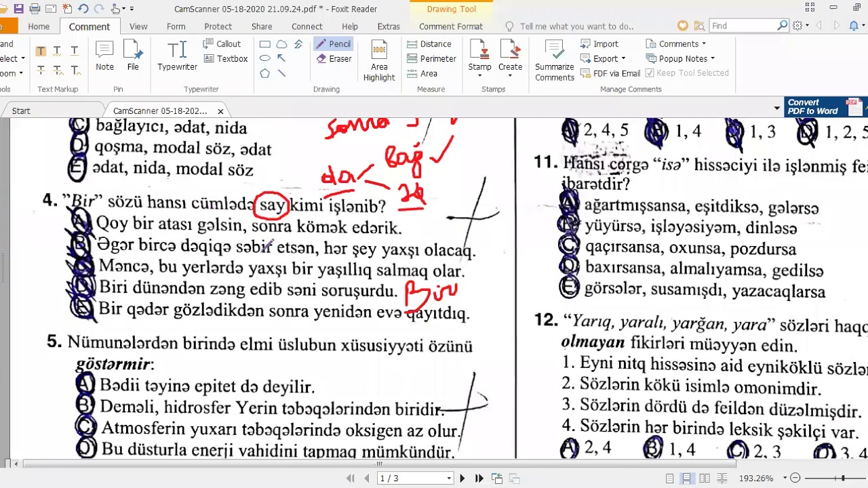Select the Rectangle drawing shape
This screenshot has height=488, width=868.
[x=264, y=44]
